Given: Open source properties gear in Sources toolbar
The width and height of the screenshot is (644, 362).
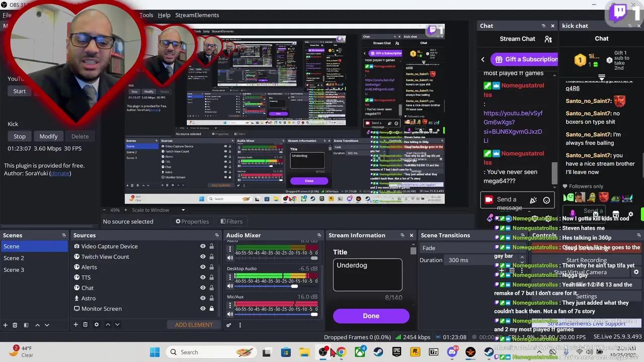Looking at the screenshot, I should point(97,325).
